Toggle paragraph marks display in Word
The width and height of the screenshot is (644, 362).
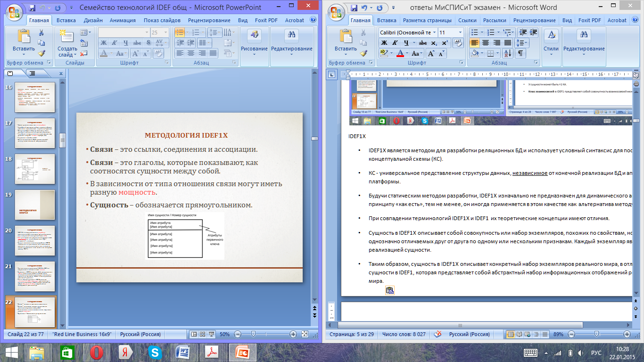[x=520, y=53]
